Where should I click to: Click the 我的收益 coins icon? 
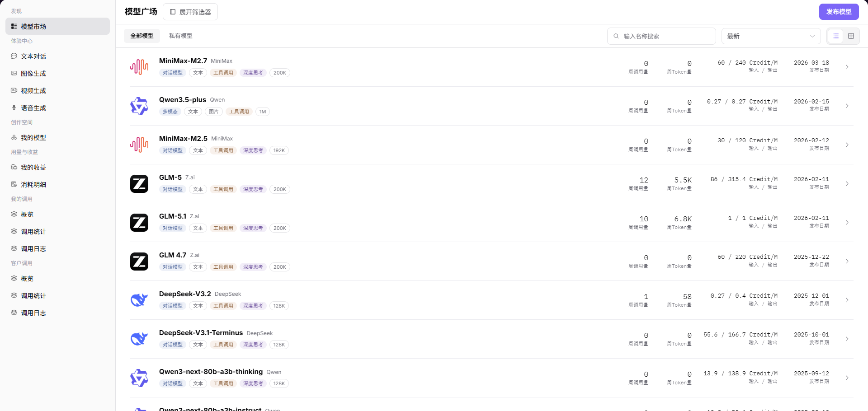(14, 167)
